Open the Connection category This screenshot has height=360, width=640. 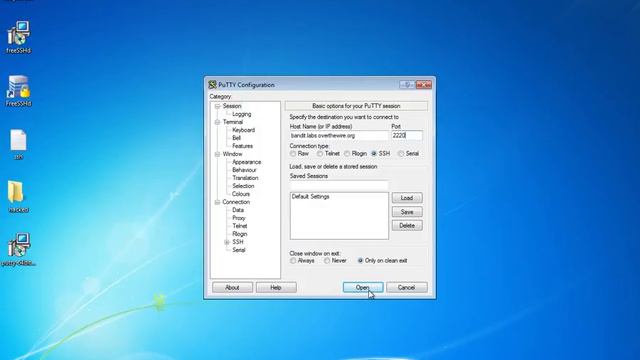[236, 202]
